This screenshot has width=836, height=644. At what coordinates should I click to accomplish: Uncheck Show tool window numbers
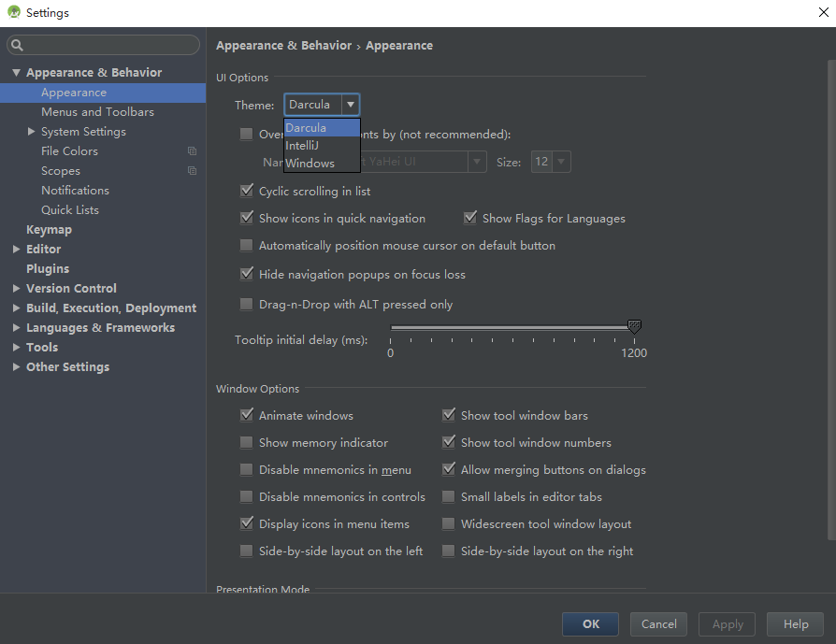(x=448, y=442)
